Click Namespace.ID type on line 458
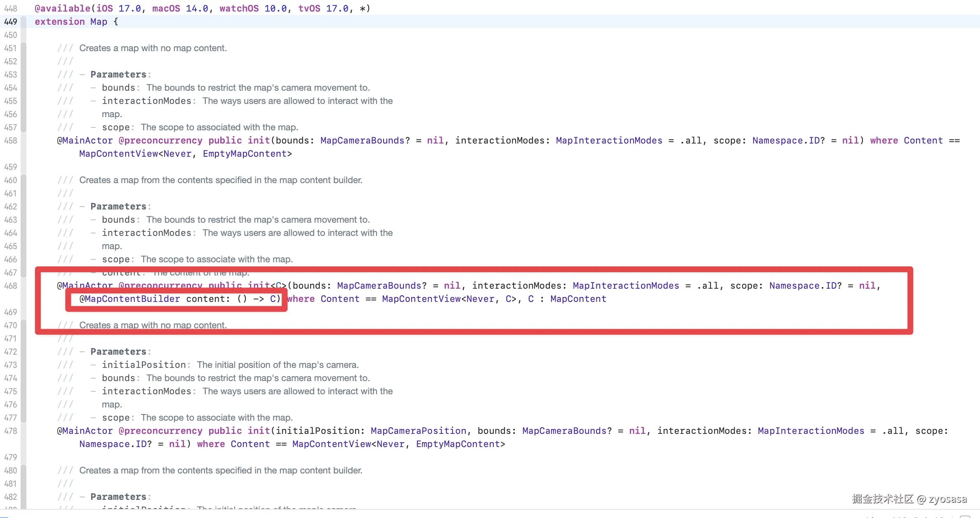The width and height of the screenshot is (980, 518). pyautogui.click(x=786, y=141)
